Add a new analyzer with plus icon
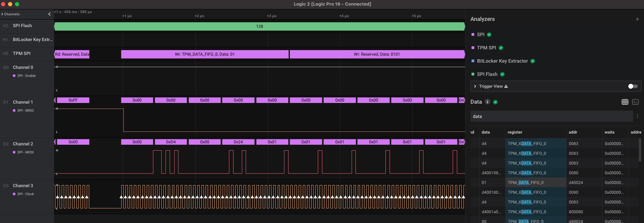This screenshot has width=644, height=223. pyautogui.click(x=637, y=19)
